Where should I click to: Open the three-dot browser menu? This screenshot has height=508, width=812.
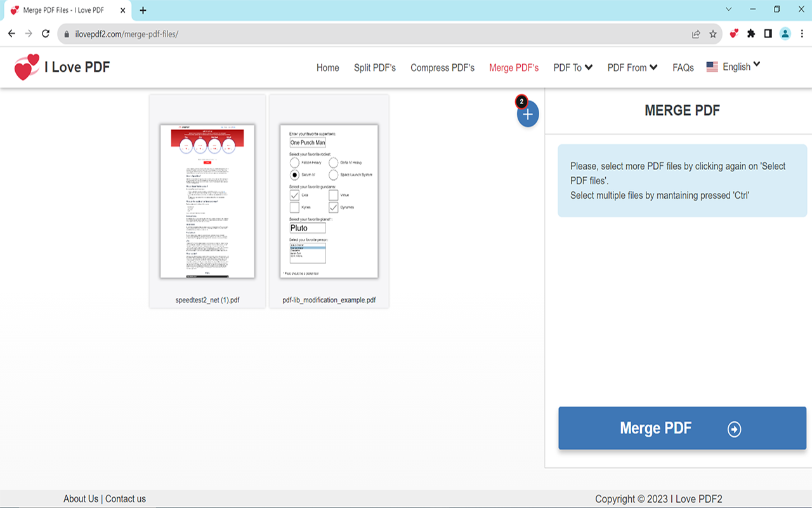pyautogui.click(x=802, y=34)
